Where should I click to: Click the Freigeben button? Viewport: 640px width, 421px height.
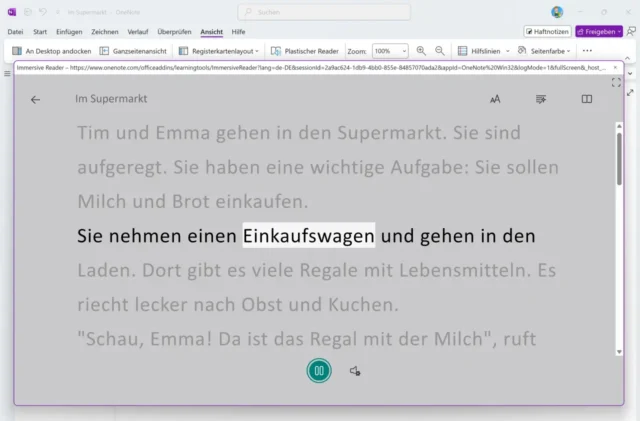597,32
